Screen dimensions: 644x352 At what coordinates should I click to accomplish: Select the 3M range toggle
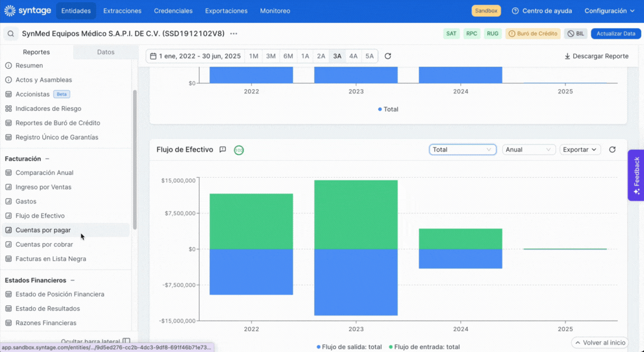coord(270,56)
